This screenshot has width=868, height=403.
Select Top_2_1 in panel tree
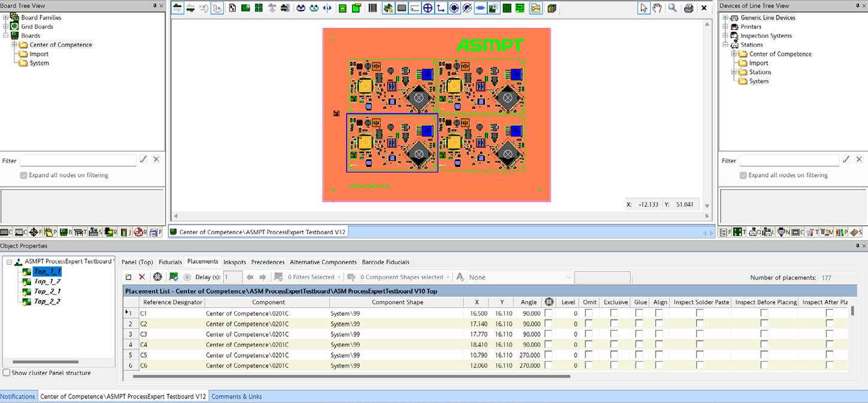[x=47, y=292]
